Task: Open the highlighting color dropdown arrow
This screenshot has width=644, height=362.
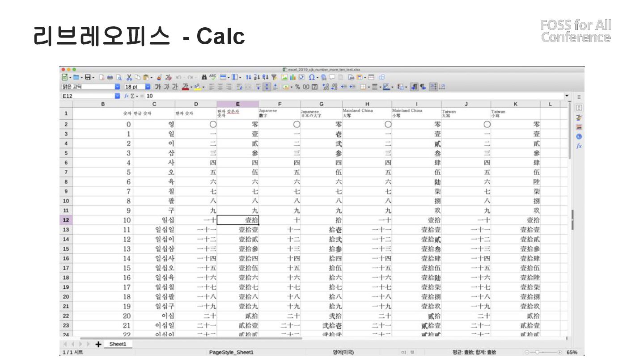Action: (x=203, y=87)
